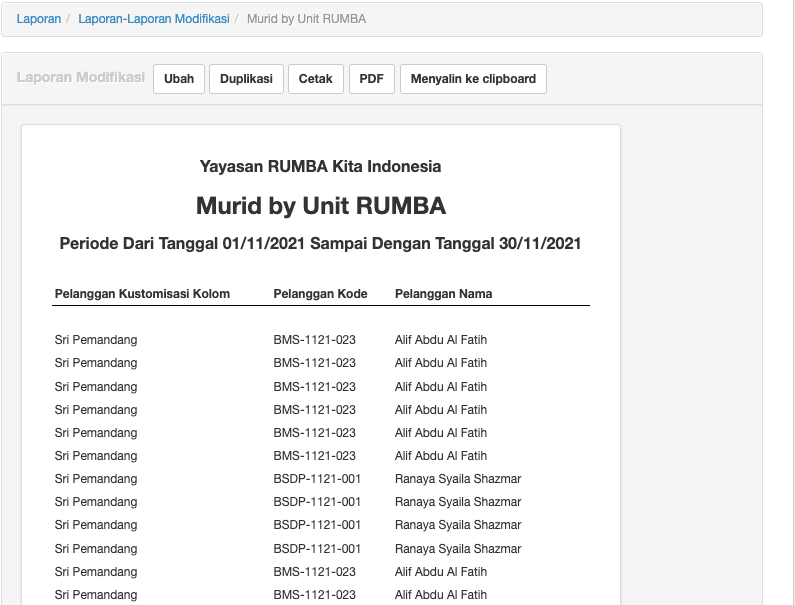
Task: Go to Laporan-Laporan Modifikasi breadcrumb
Action: point(154,19)
